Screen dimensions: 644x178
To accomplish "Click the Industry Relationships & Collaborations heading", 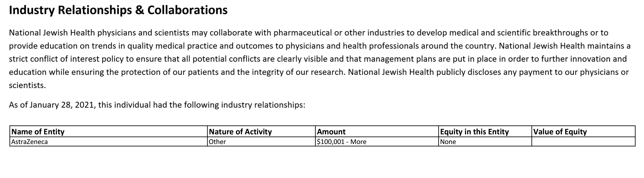I will (118, 10).
